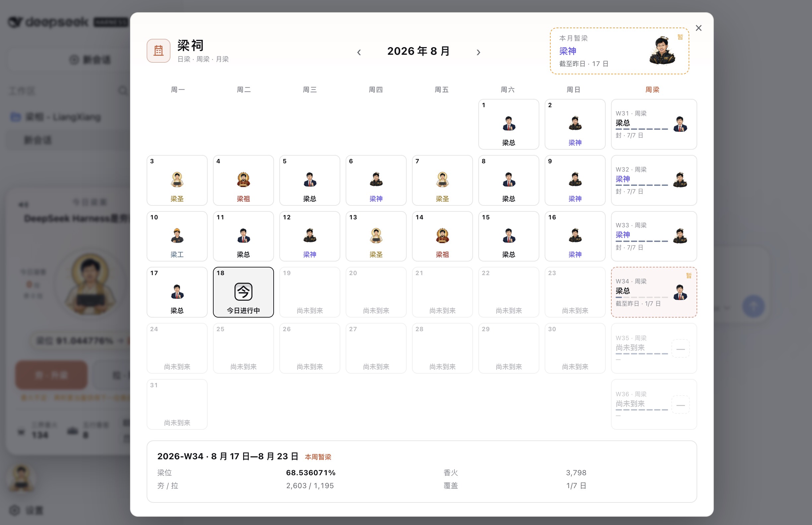The image size is (812, 525).
Task: Go to the previous month
Action: (359, 52)
